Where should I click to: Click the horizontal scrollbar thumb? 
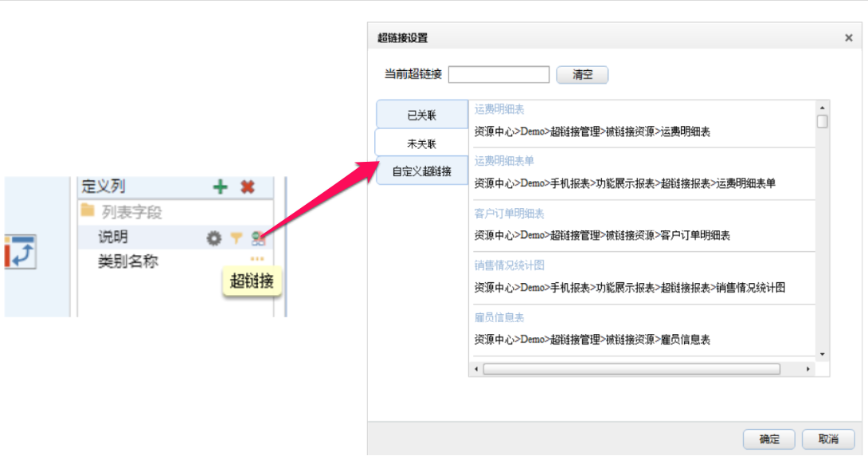coord(631,369)
